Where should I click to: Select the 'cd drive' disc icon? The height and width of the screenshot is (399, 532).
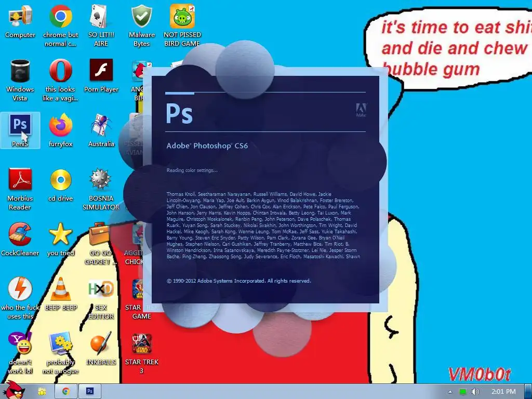click(x=60, y=185)
